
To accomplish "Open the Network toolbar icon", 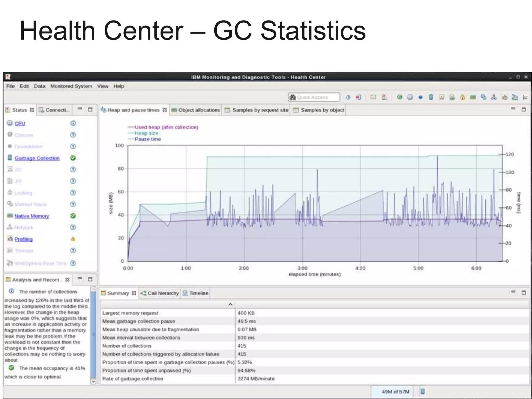I will coord(494,97).
